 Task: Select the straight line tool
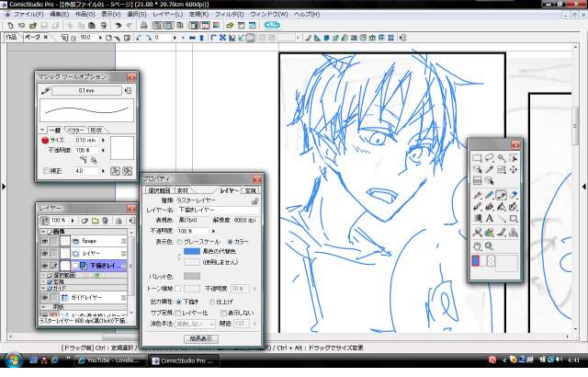[x=501, y=218]
